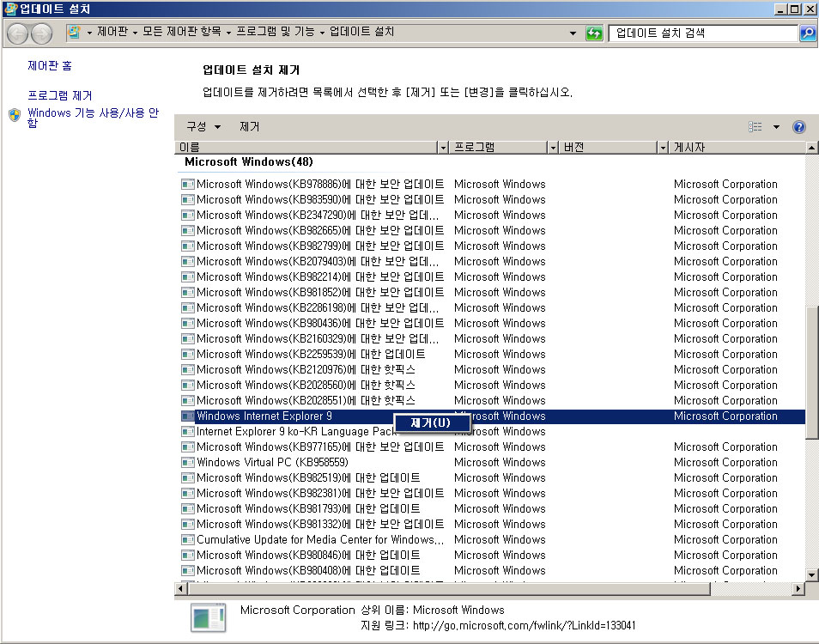Select the KB2028560 hotfix row
Viewport: 819px width, 644px height.
click(492, 386)
